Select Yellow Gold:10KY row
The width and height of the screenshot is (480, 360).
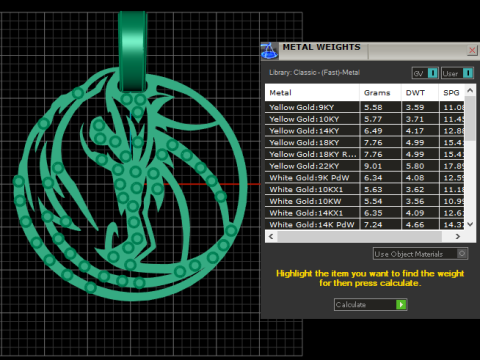click(364, 119)
